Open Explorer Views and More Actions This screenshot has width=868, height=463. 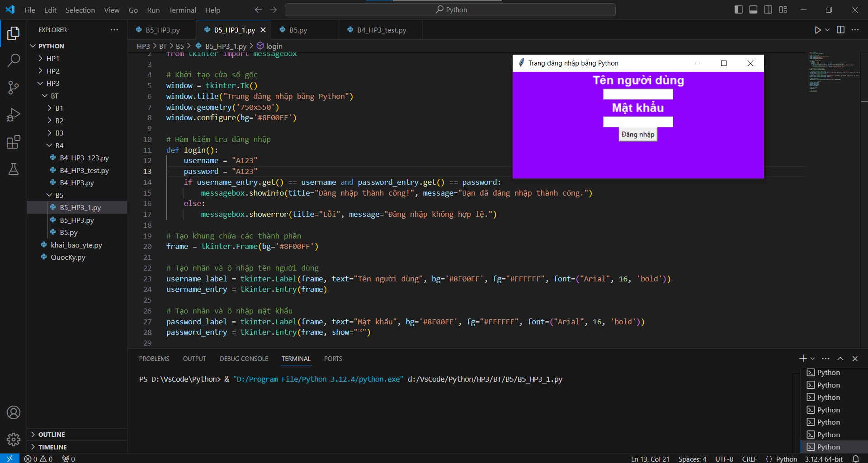point(114,30)
